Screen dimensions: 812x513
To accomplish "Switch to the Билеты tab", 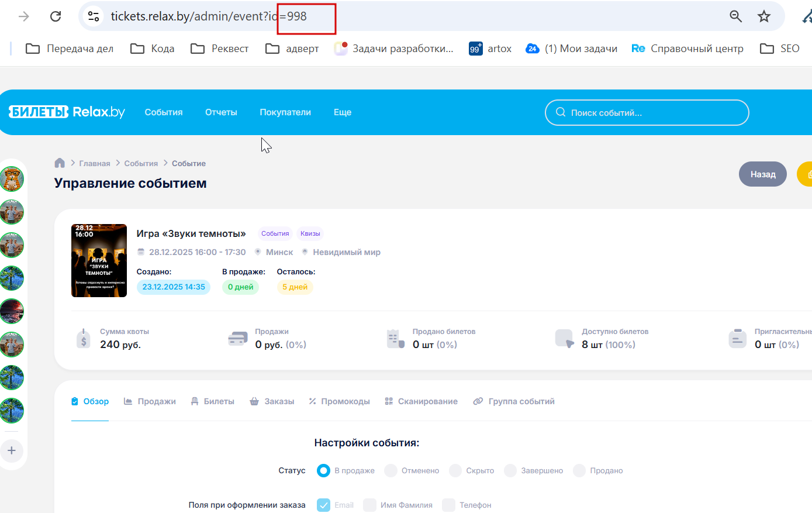I will tap(212, 401).
